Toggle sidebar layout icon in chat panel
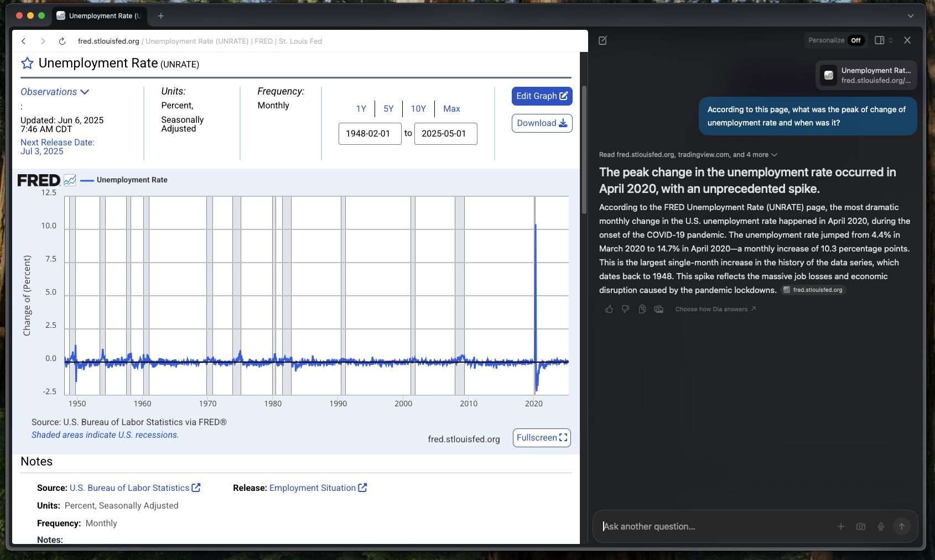Viewport: 935px width, 560px height. [x=879, y=40]
